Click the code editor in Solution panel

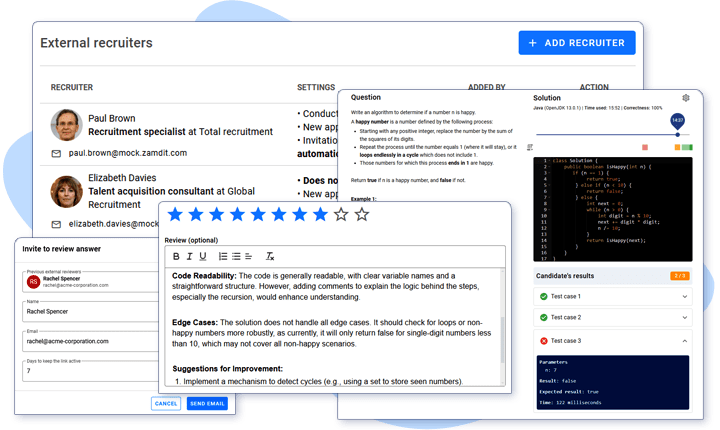click(x=613, y=209)
